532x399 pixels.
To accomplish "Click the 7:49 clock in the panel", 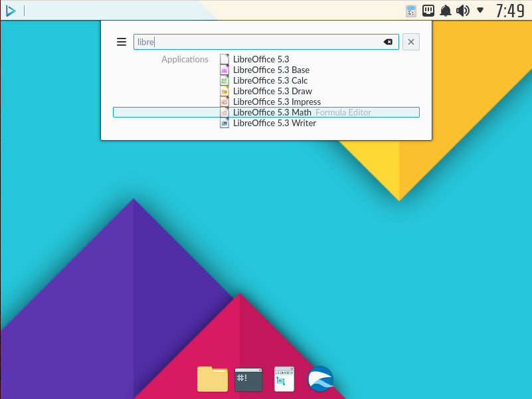I will pos(510,11).
